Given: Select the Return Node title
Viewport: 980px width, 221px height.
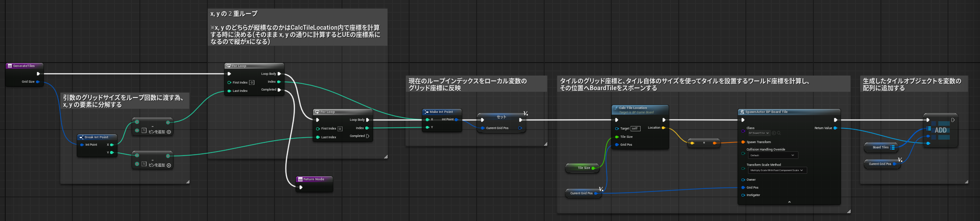Looking at the screenshot, I should point(314,179).
